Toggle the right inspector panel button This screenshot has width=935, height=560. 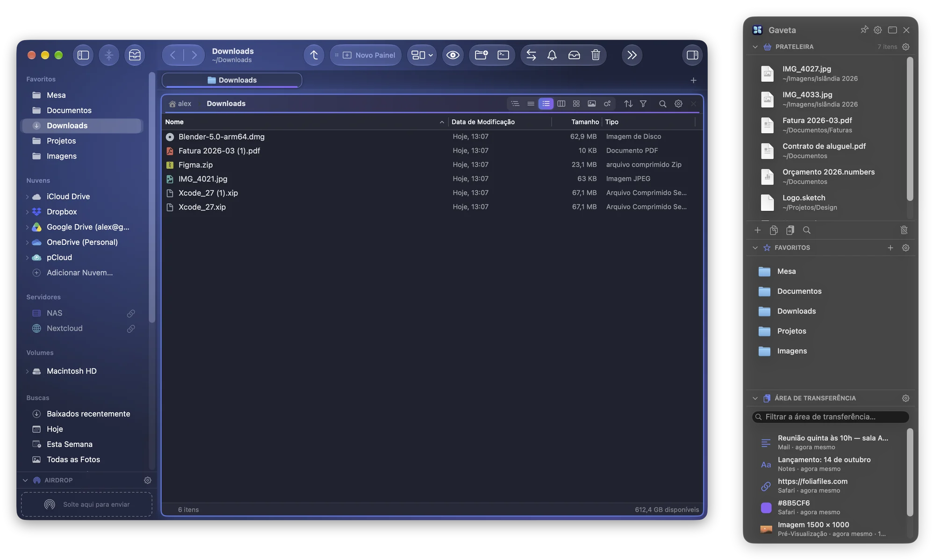click(692, 55)
